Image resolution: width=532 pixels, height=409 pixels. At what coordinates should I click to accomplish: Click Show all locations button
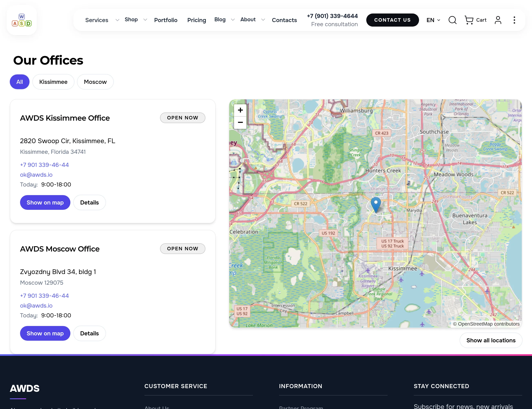(491, 340)
